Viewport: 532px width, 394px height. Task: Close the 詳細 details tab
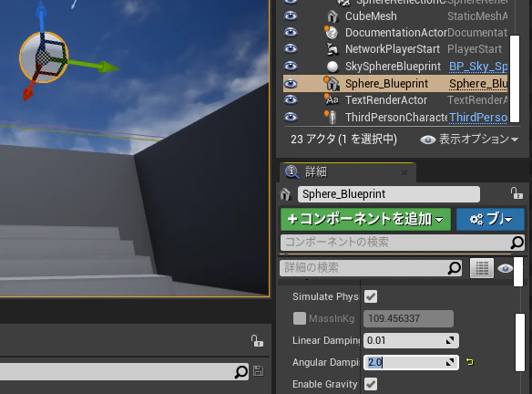point(404,172)
